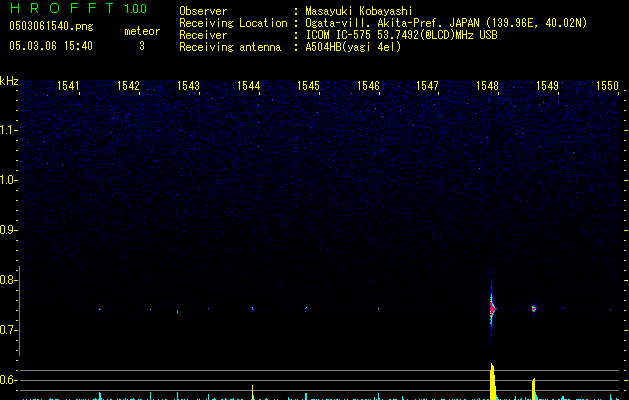629x400 pixels.
Task: Click the 0.7 frequency axis label
Action: click(x=9, y=330)
